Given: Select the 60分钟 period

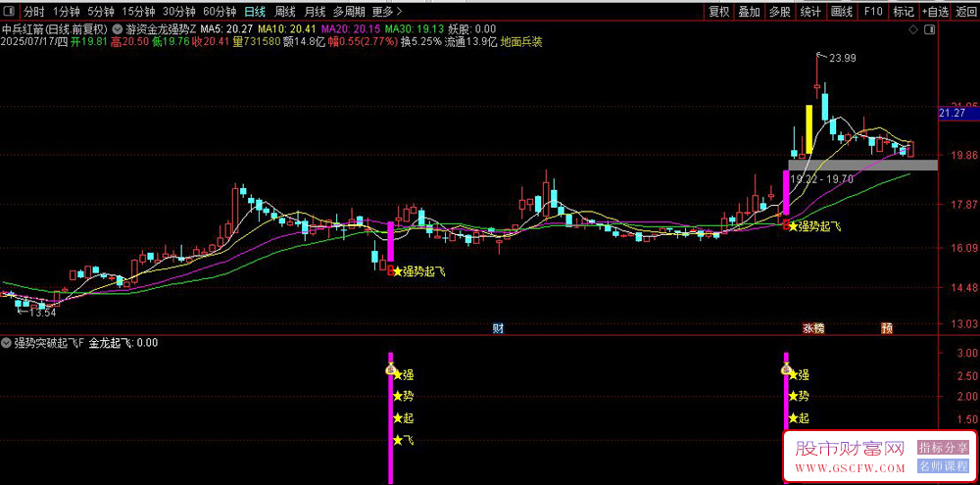Looking at the screenshot, I should 220,11.
